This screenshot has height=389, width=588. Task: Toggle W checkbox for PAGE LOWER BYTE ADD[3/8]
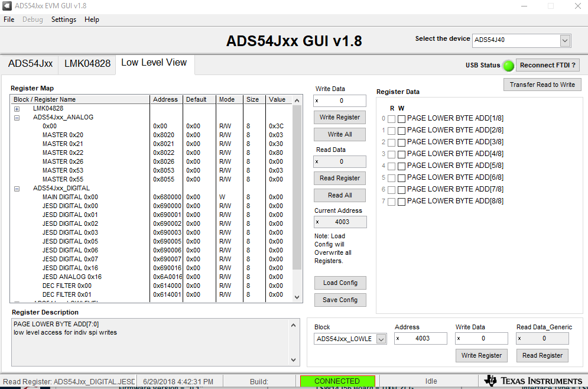(401, 142)
